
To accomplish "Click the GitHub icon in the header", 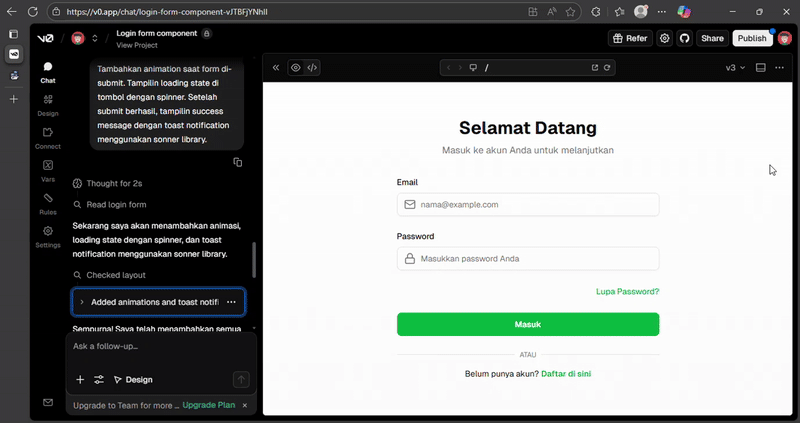I will [685, 38].
